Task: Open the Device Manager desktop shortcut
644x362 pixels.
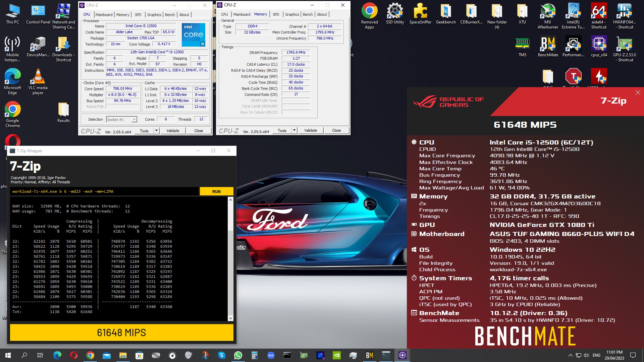Action: (x=38, y=47)
